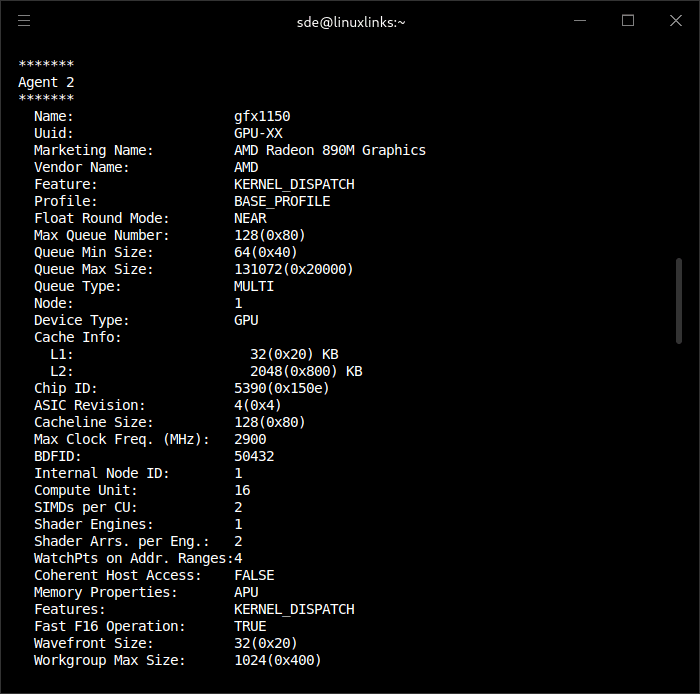Click the NEAR float round mode value
The image size is (700, 694).
point(250,218)
